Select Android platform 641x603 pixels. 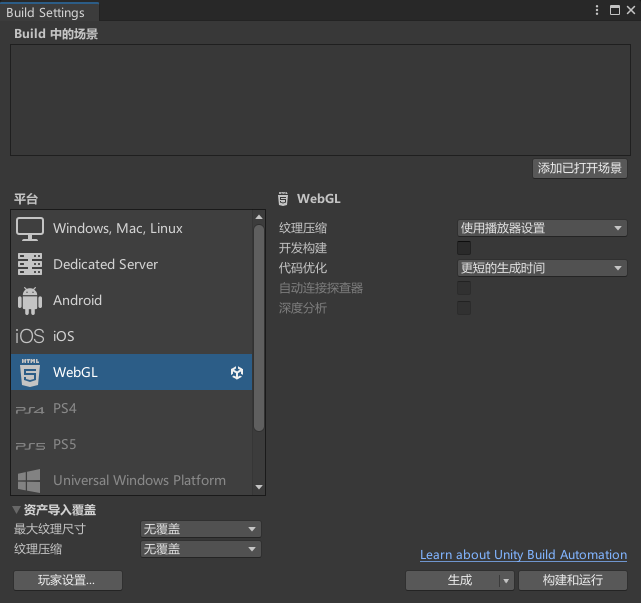tap(132, 300)
